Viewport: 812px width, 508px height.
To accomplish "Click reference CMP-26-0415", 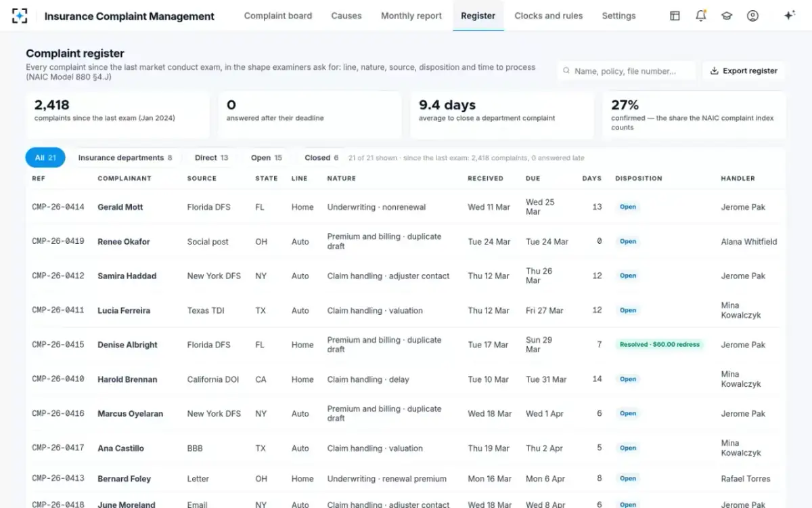I will [58, 345].
